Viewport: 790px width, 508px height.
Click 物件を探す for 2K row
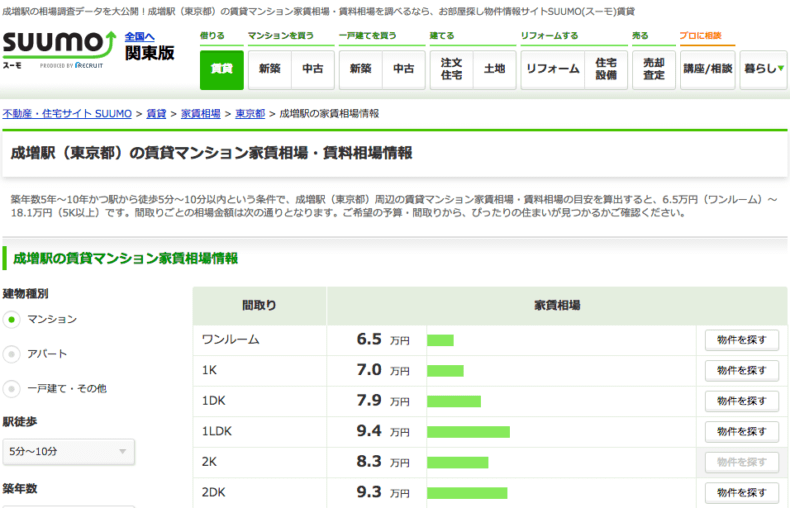[x=742, y=462]
